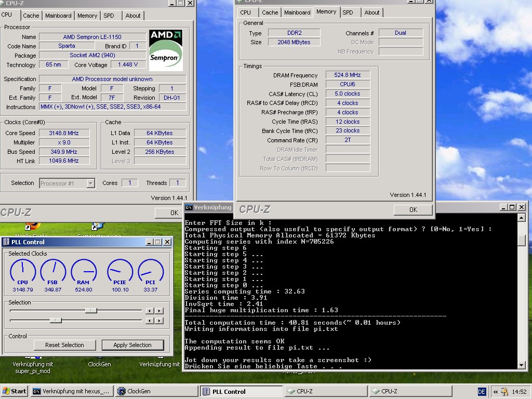Click the Command Rate value 2T

coord(348,140)
